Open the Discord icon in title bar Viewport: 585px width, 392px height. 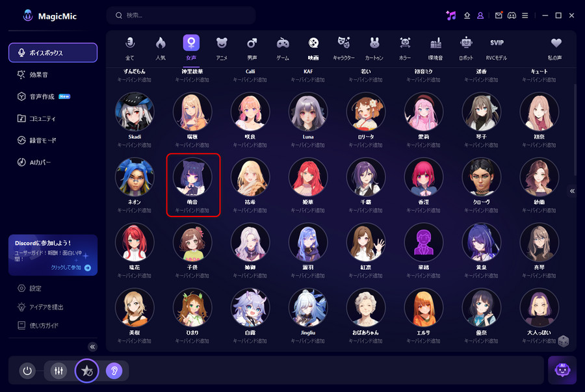[512, 16]
